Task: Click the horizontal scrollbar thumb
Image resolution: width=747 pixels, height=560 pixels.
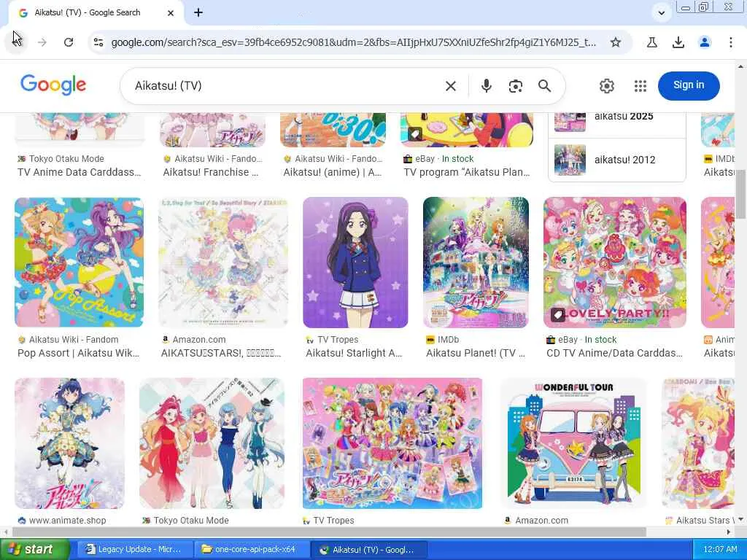Action: (x=329, y=532)
